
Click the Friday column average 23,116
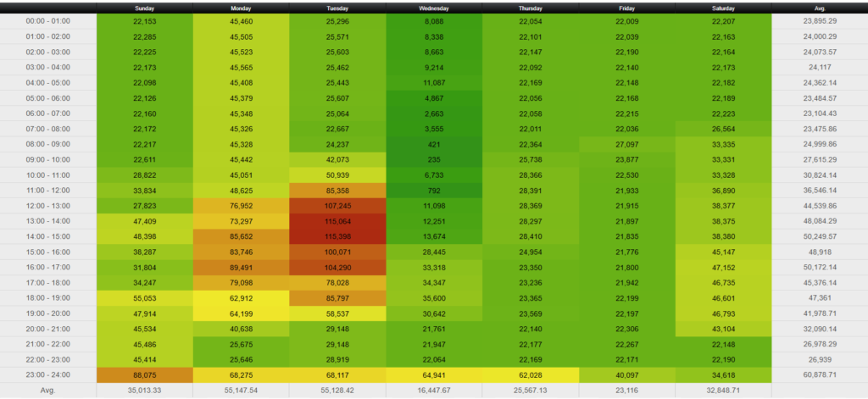(626, 391)
